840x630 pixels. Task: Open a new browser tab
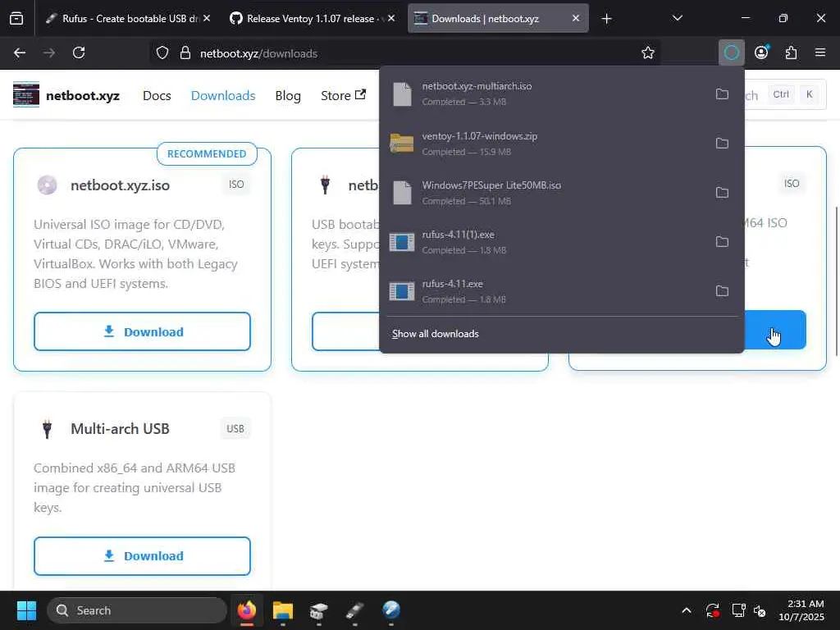pyautogui.click(x=606, y=19)
